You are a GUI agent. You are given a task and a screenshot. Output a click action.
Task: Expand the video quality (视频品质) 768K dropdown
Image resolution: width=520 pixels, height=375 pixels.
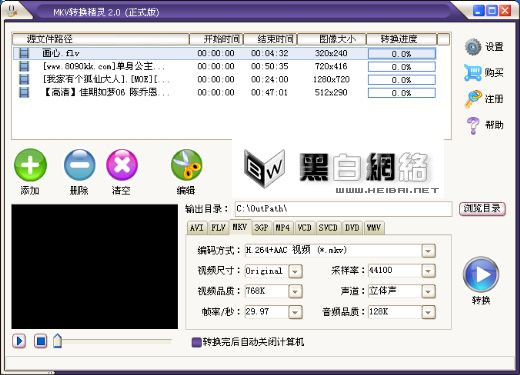(295, 292)
